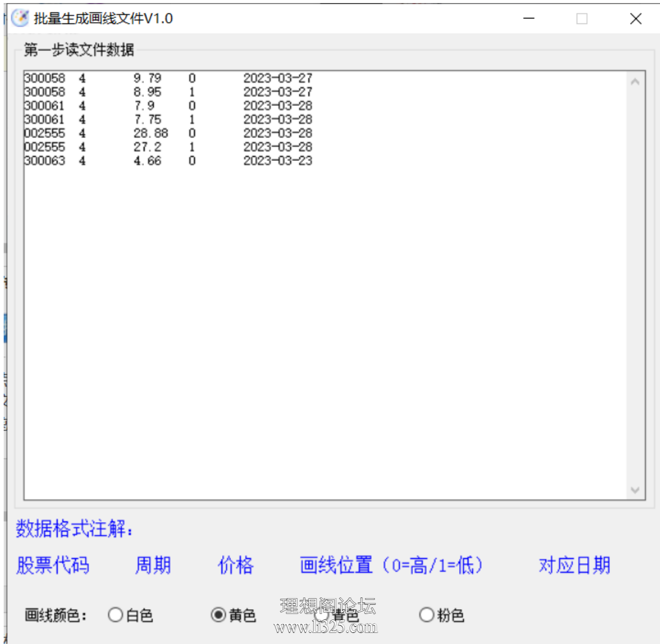Click the 价格 column label

[235, 566]
